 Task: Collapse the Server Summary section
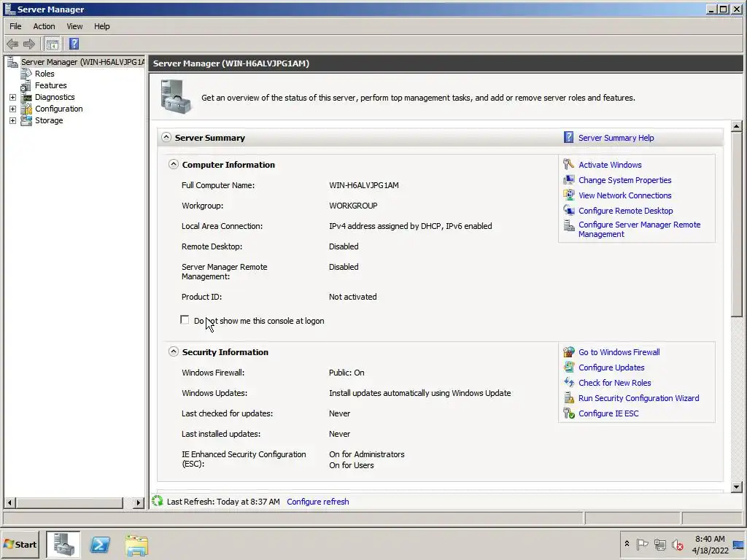[x=166, y=137]
